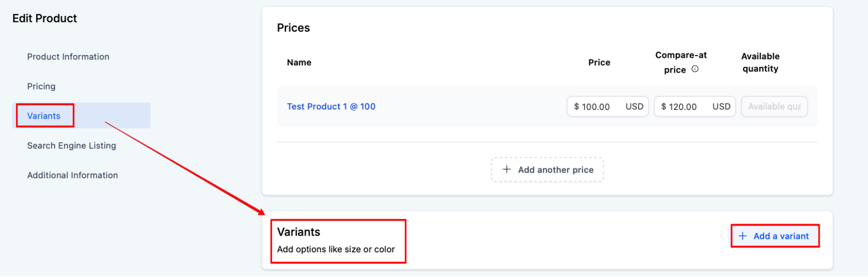The width and height of the screenshot is (868, 277).
Task: Open the Search Engine Listing section
Action: pyautogui.click(x=72, y=146)
